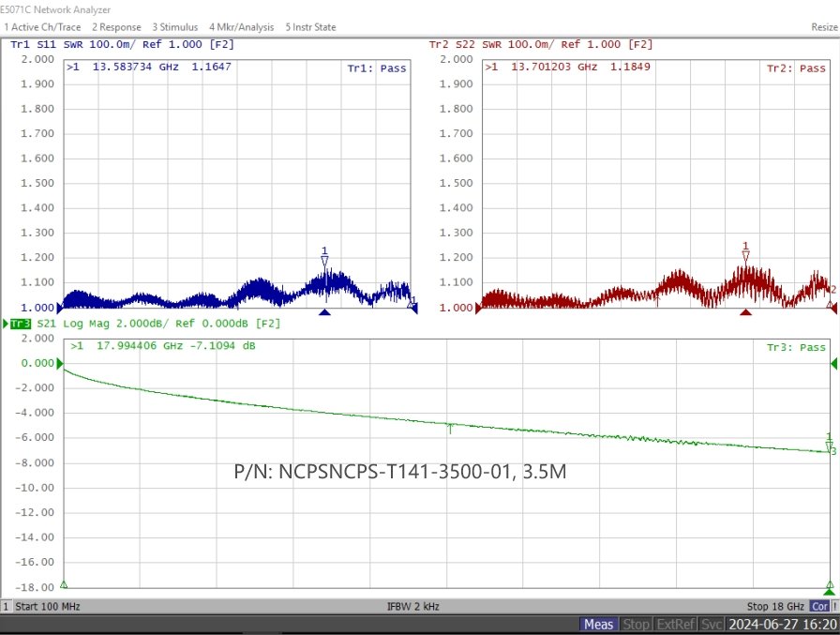Click the green reference level arrow at 0.000 dB

(x=60, y=363)
